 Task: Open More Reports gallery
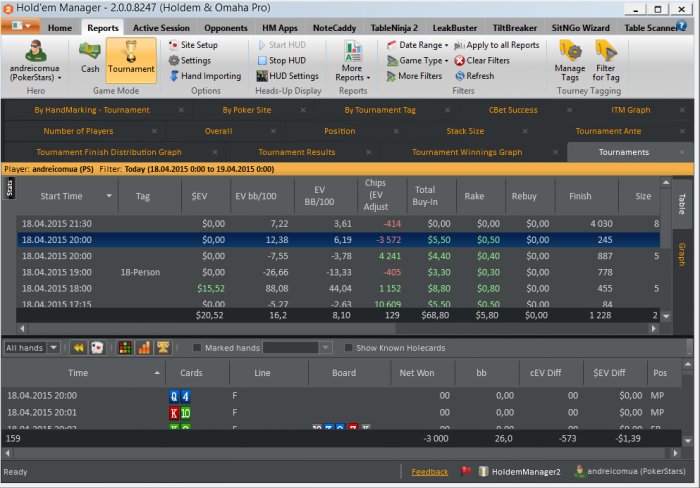click(352, 62)
